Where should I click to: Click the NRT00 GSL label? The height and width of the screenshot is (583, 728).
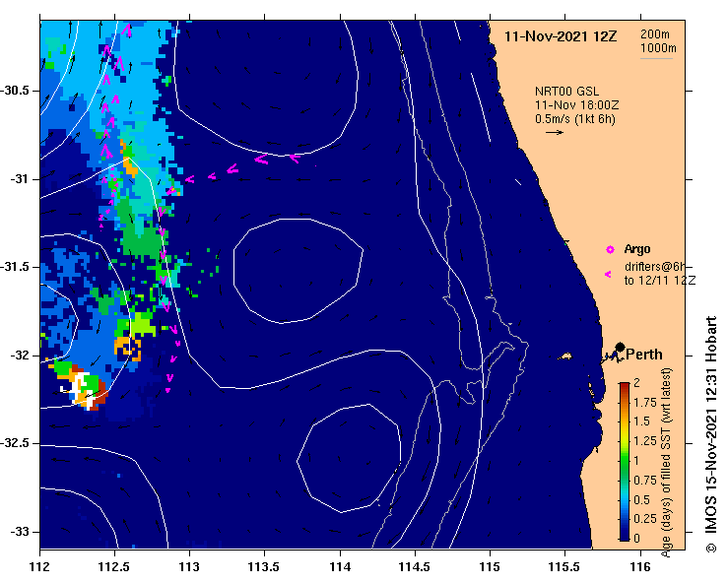[x=566, y=92]
